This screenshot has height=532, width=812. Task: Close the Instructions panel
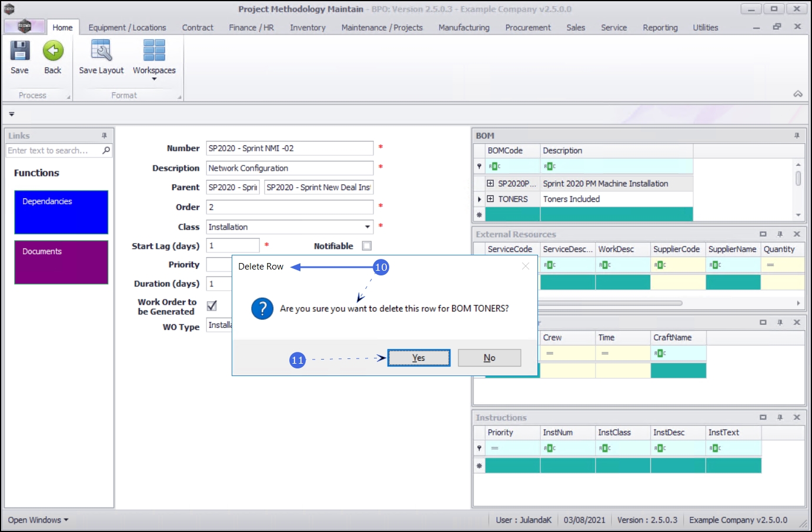[797, 417]
